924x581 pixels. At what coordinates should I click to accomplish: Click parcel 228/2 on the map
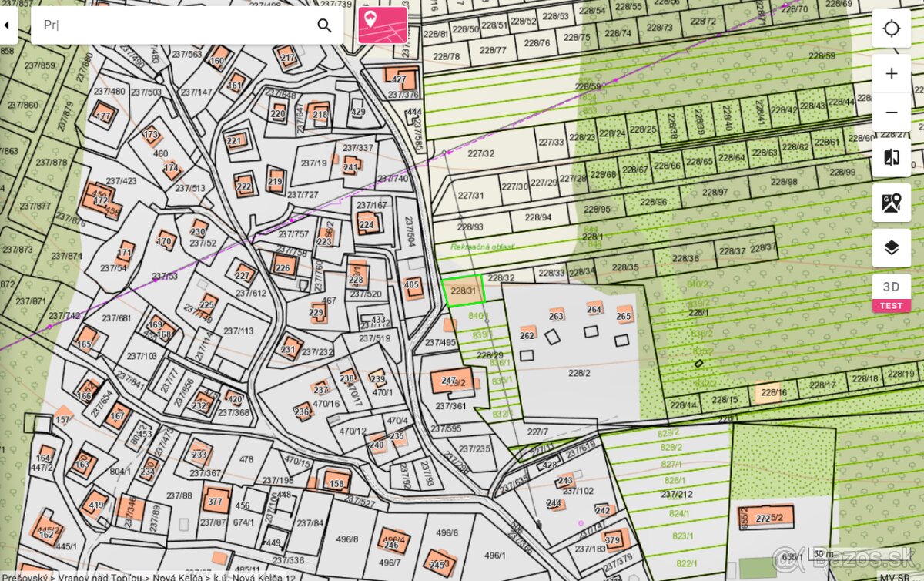point(579,373)
